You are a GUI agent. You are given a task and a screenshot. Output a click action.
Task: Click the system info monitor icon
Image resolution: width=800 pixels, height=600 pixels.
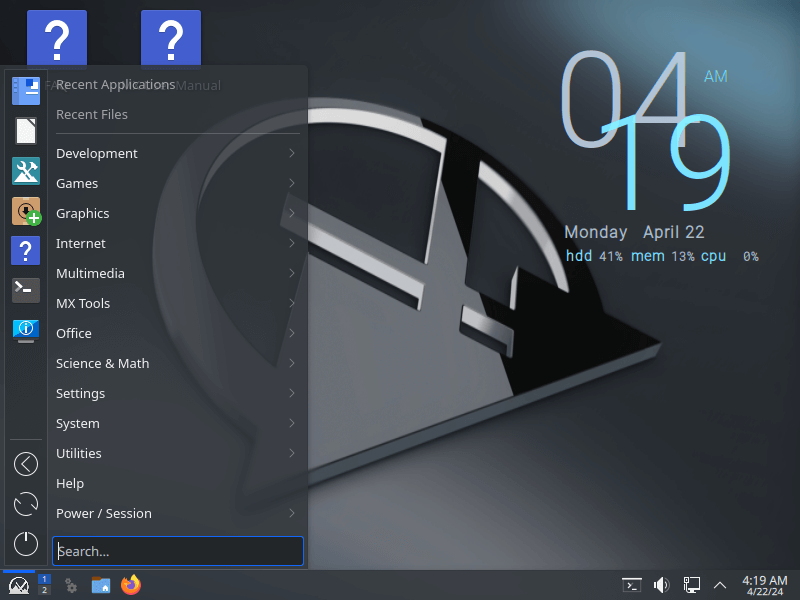[x=26, y=329]
